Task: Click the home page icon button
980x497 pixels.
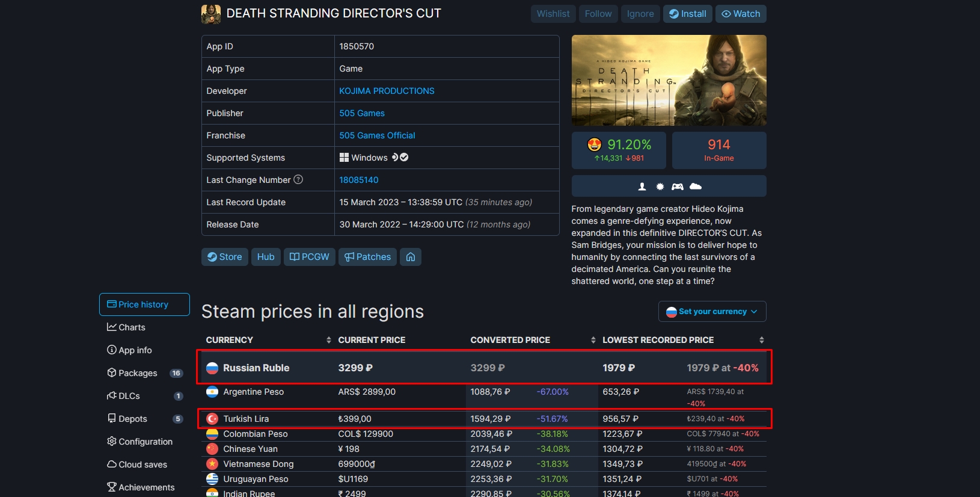Action: click(411, 257)
